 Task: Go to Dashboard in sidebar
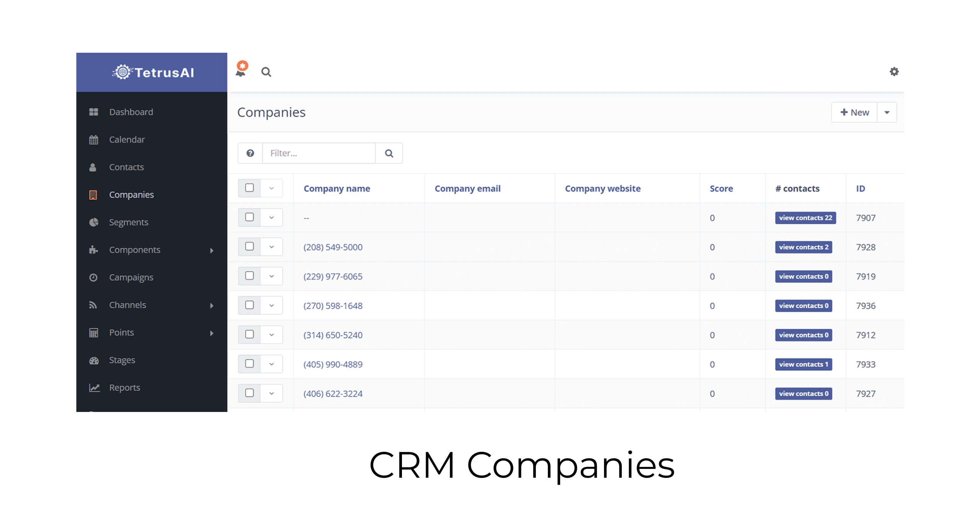tap(131, 112)
